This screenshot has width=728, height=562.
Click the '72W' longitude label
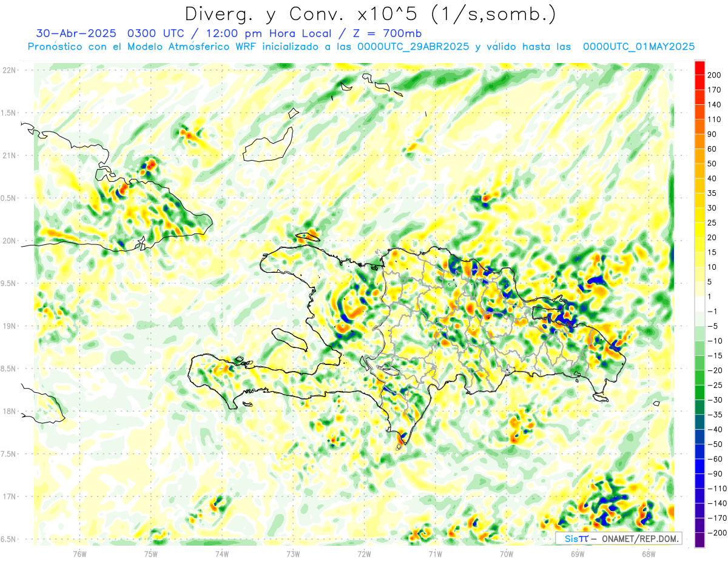point(364,554)
